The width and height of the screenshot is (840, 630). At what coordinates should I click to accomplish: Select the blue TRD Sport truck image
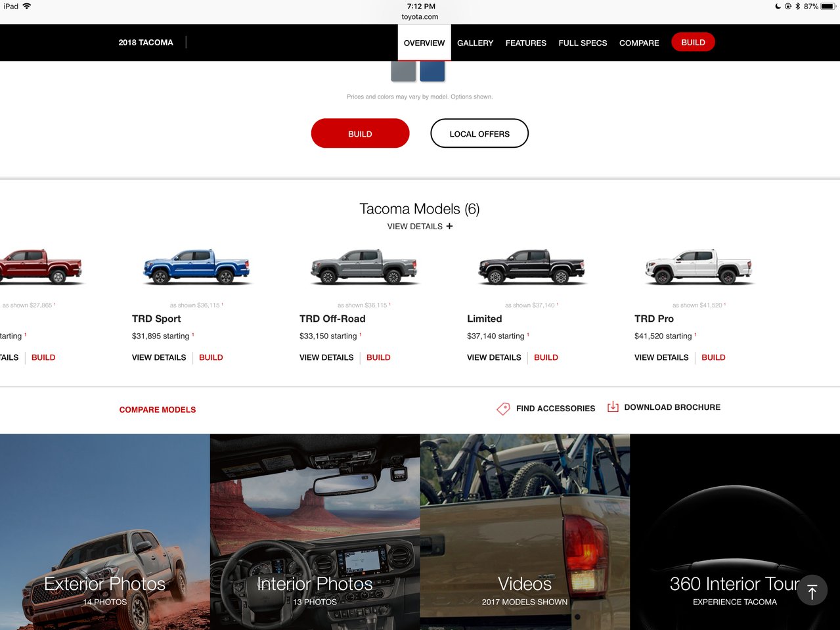[x=196, y=266]
